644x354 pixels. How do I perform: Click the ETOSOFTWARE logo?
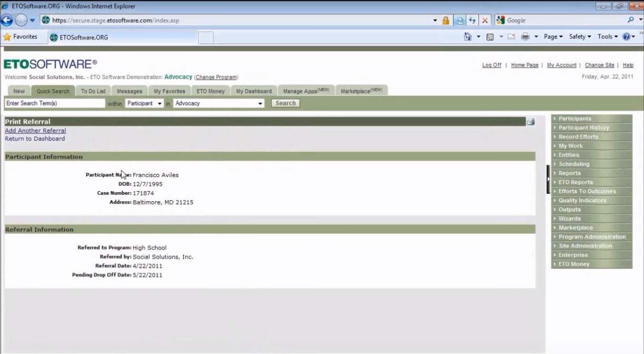[49, 63]
